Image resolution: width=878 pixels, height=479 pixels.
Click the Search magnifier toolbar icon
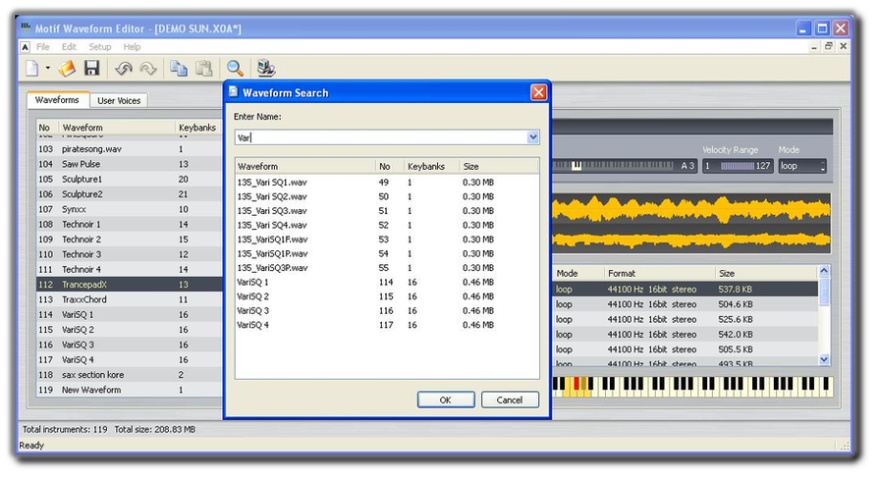[x=235, y=68]
